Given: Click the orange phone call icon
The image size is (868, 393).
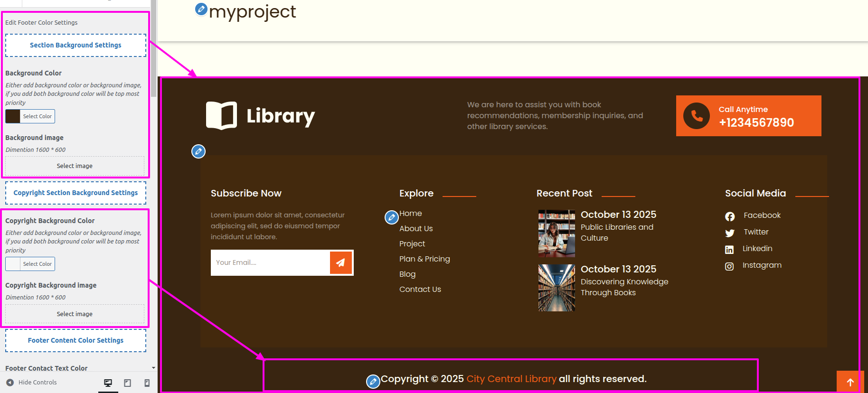Looking at the screenshot, I should (697, 116).
